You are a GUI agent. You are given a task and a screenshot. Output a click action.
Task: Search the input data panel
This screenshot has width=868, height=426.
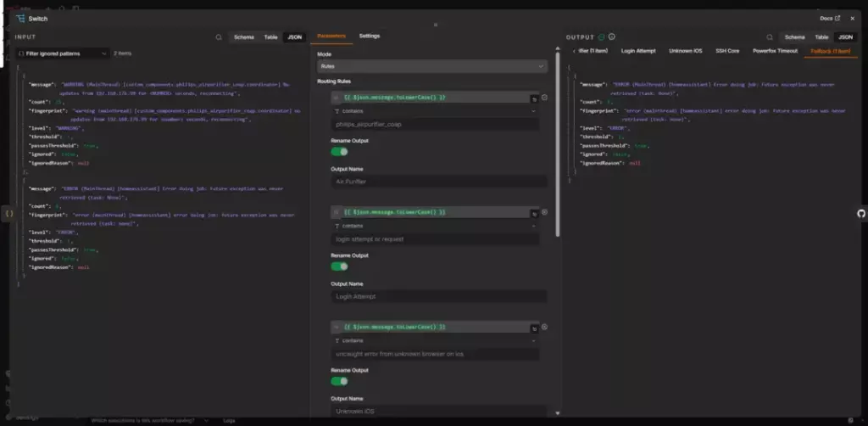coord(219,37)
